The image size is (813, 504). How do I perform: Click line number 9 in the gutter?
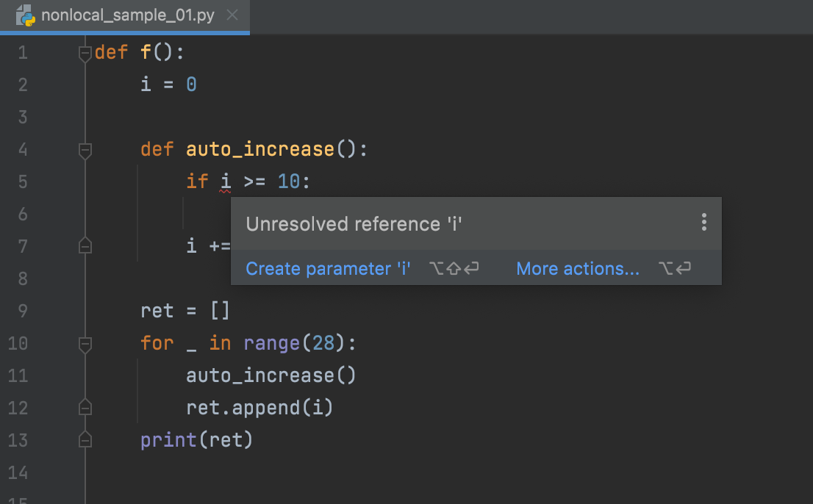(x=21, y=311)
